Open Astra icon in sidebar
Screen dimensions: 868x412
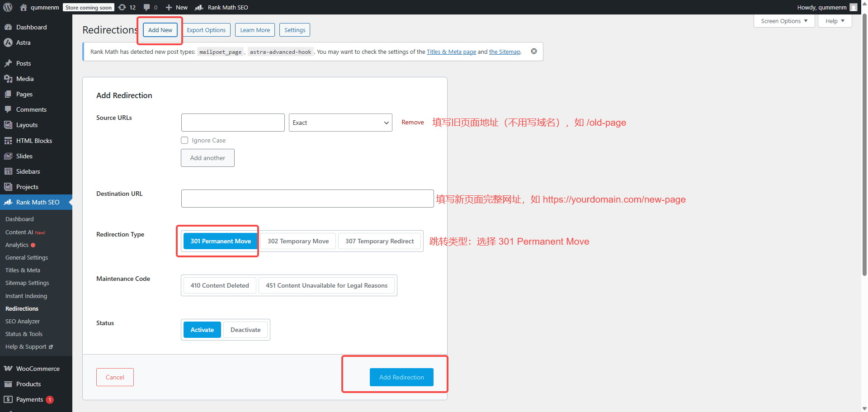(x=8, y=43)
